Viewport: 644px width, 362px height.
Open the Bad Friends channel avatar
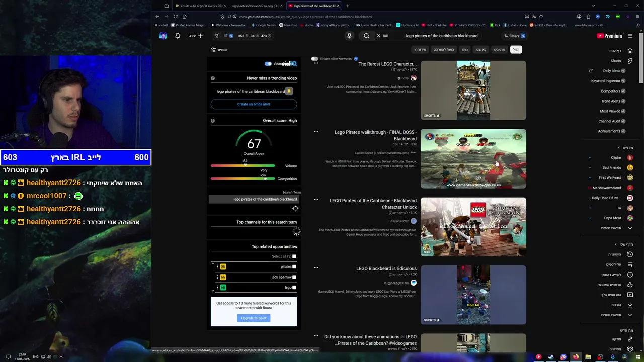pyautogui.click(x=630, y=167)
